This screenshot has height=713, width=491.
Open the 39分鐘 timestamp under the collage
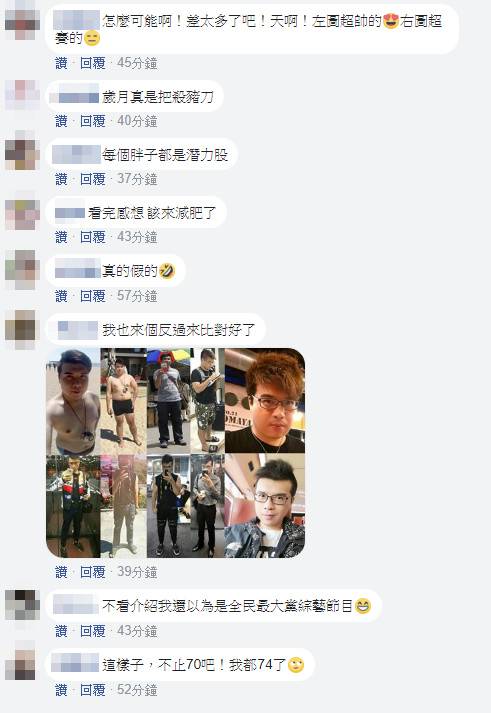(x=137, y=572)
